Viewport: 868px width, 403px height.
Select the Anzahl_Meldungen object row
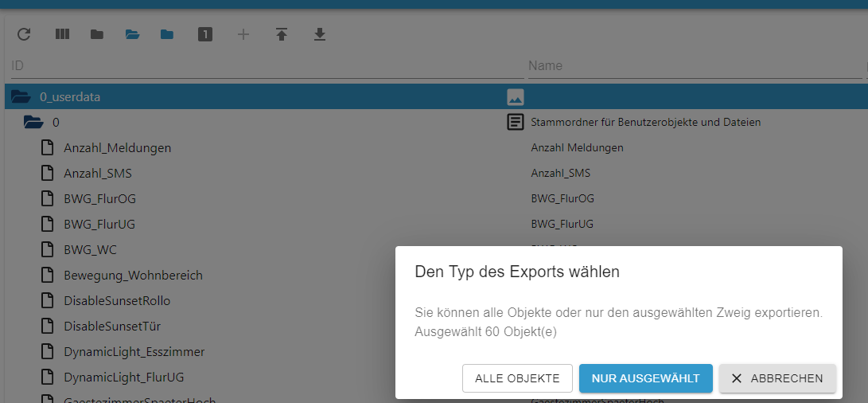[434, 147]
